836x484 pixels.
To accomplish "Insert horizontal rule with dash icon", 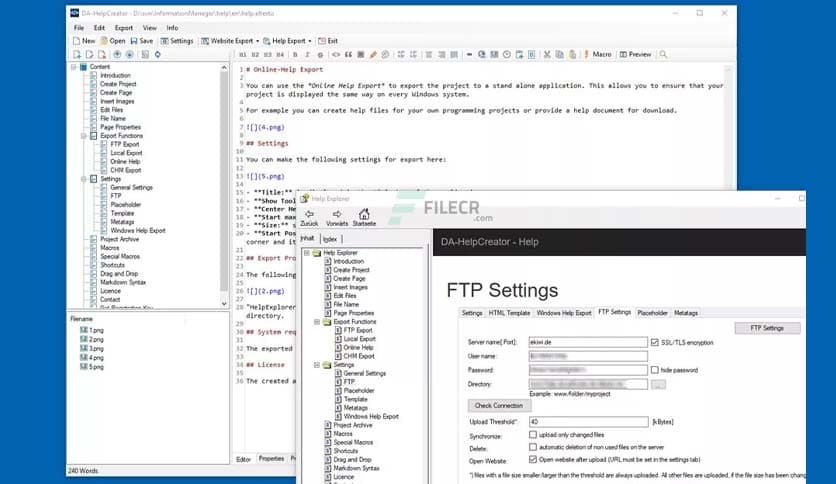I will click(469, 55).
